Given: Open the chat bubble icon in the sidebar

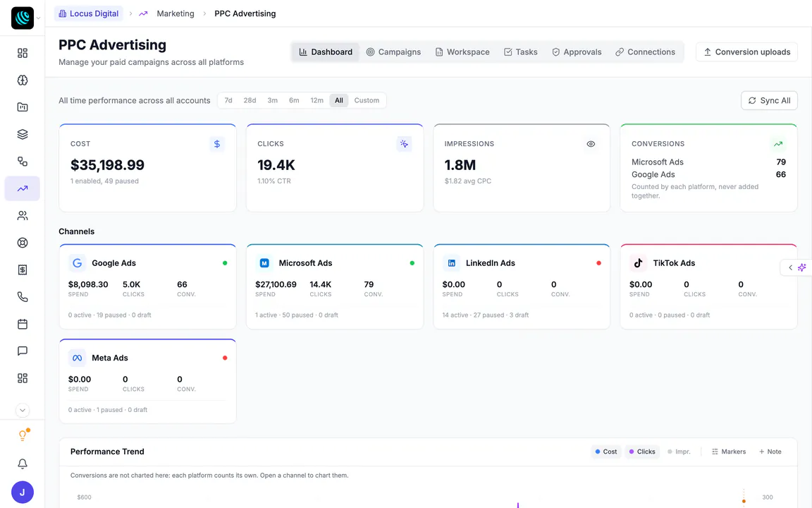Looking at the screenshot, I should (x=23, y=351).
